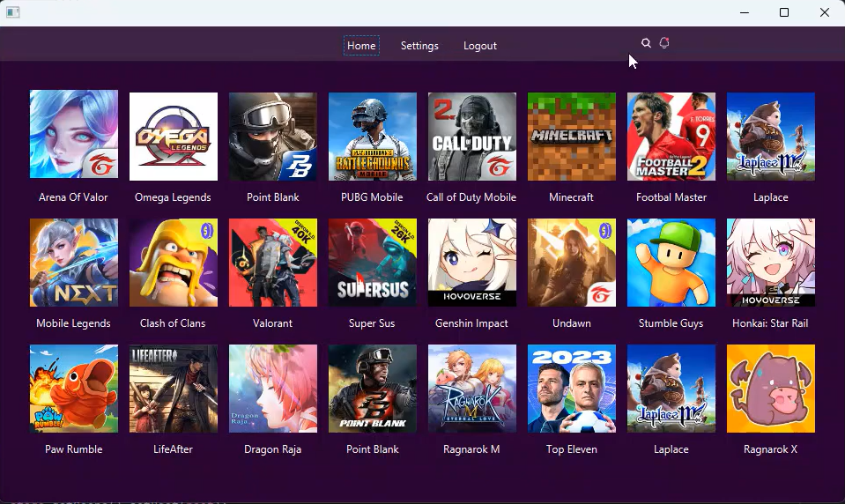Click the 'Minecraft' label text

[x=571, y=197]
